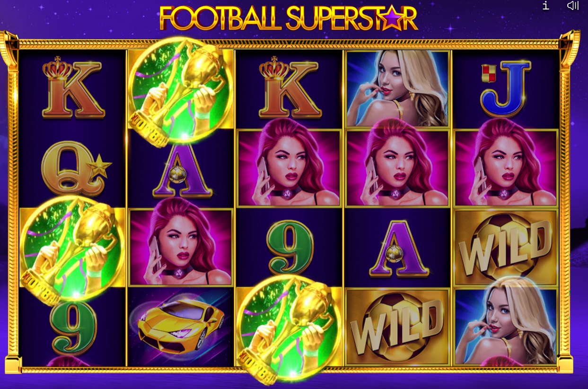Click the trophy scatter on third reel
588x389 pixels.
[x=289, y=328]
